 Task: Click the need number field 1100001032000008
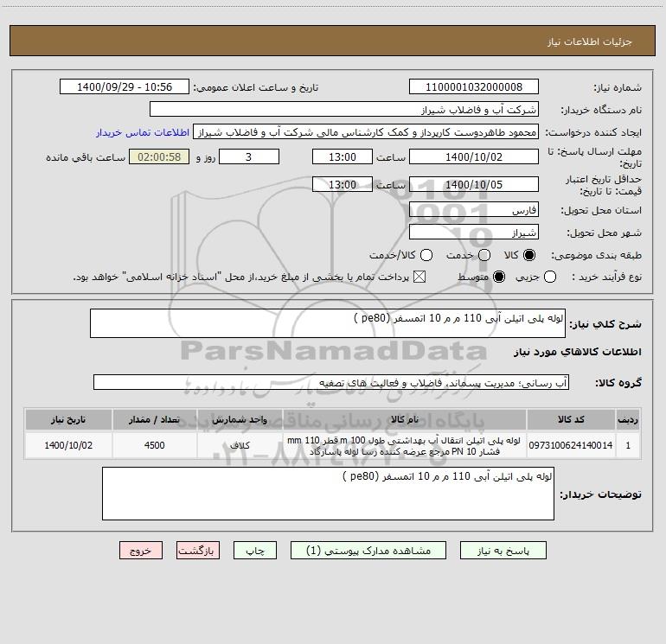[x=474, y=86]
